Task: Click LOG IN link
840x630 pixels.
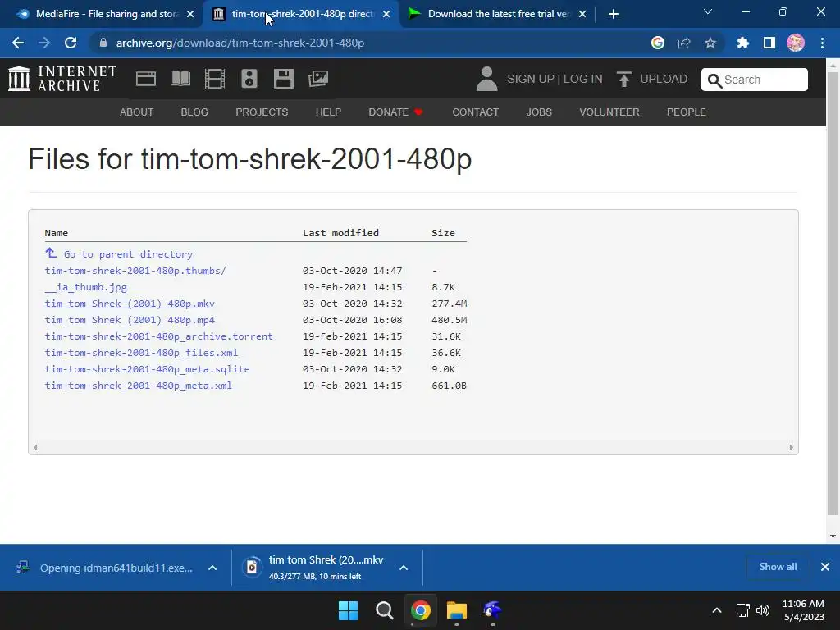Action: [x=583, y=80]
